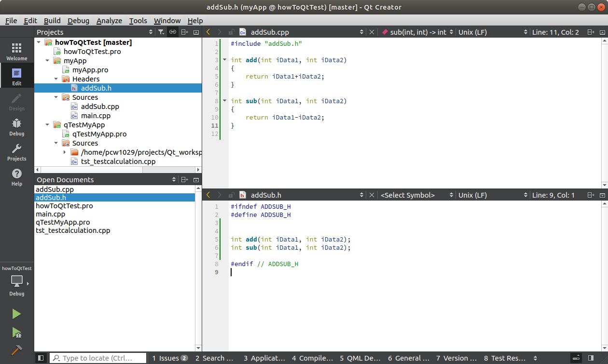
Task: Toggle the right sidebar at bottom-right
Action: (x=590, y=358)
